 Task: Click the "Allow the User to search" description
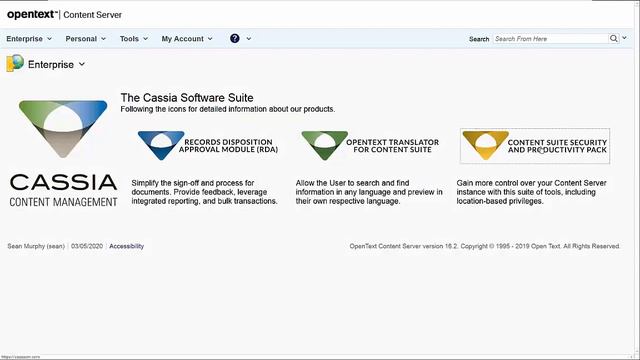pyautogui.click(x=369, y=192)
